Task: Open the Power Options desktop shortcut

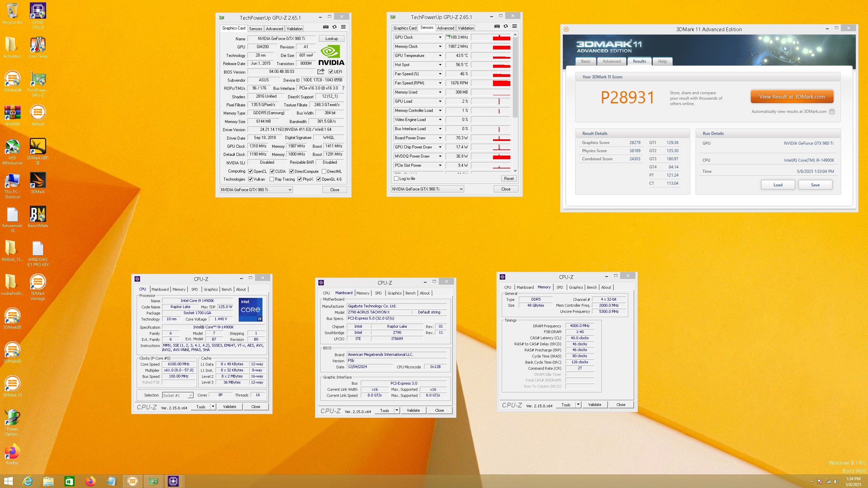Action: tap(12, 423)
